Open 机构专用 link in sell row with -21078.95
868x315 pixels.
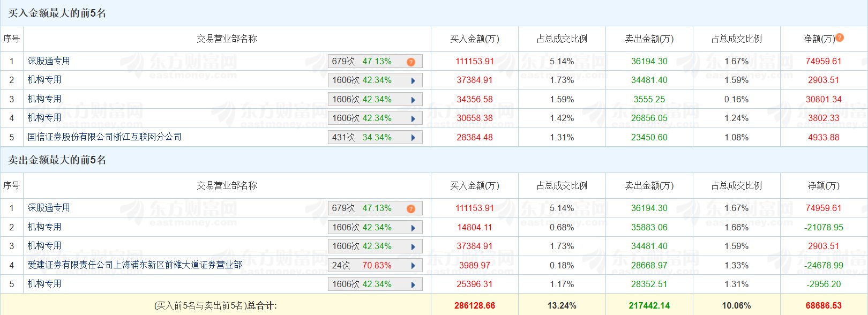(44, 227)
